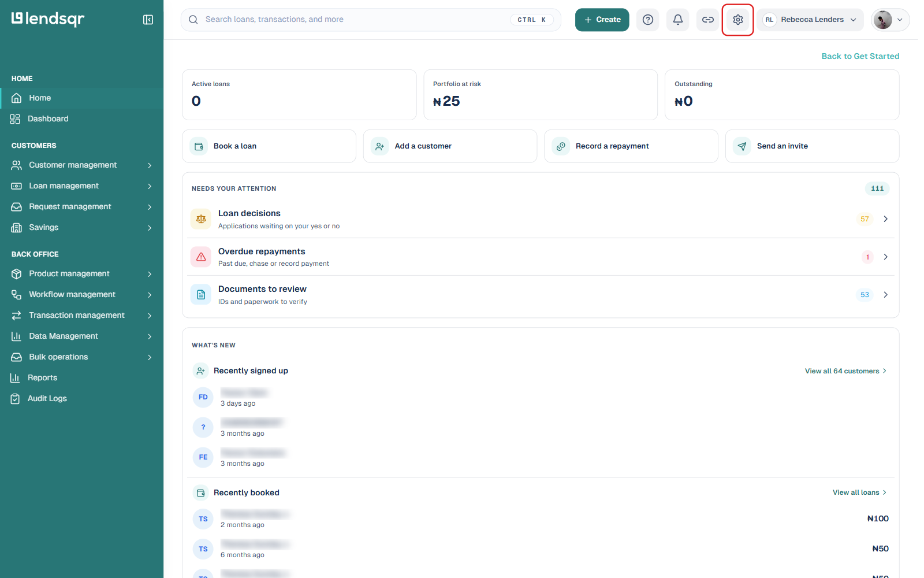
Task: Open Loan decisions row arrow
Action: [885, 219]
